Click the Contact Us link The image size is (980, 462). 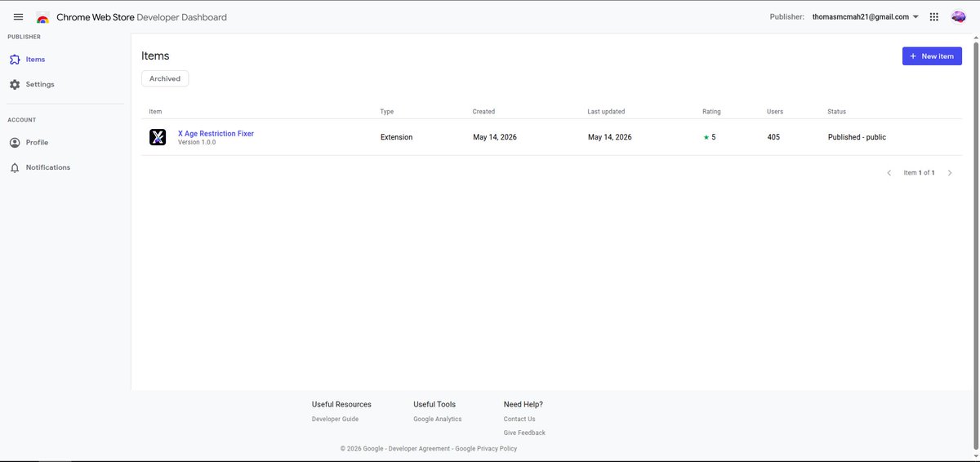tap(519, 420)
